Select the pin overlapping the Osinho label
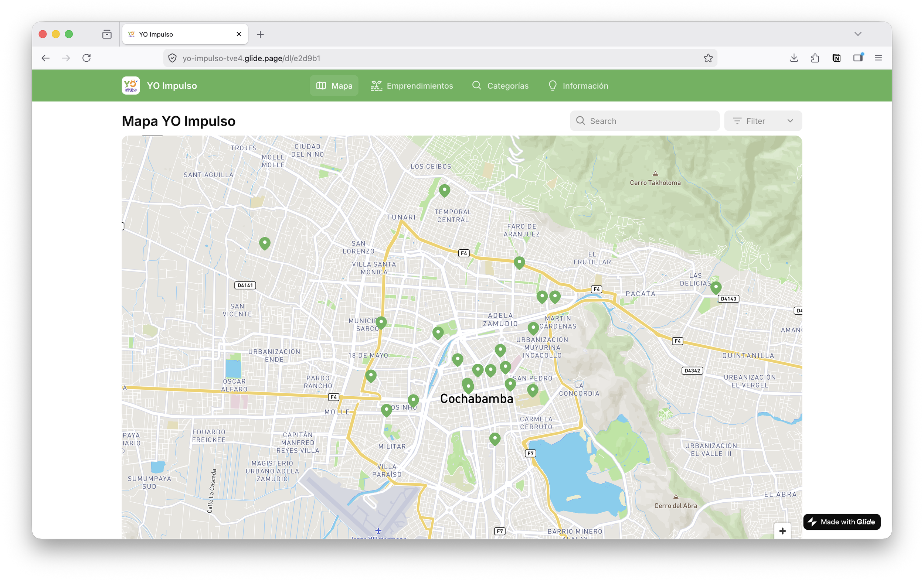Viewport: 924px width, 581px height. click(x=413, y=400)
